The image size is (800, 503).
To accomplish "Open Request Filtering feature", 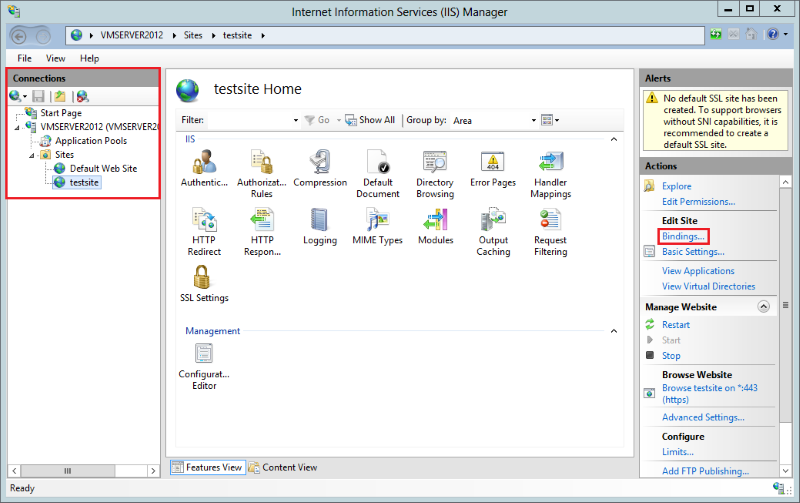I will pos(551,231).
